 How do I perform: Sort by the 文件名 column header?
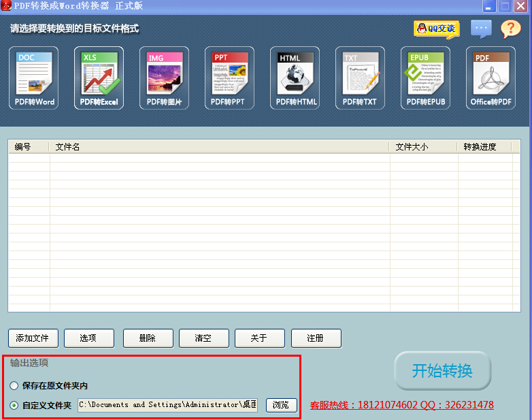(x=219, y=146)
